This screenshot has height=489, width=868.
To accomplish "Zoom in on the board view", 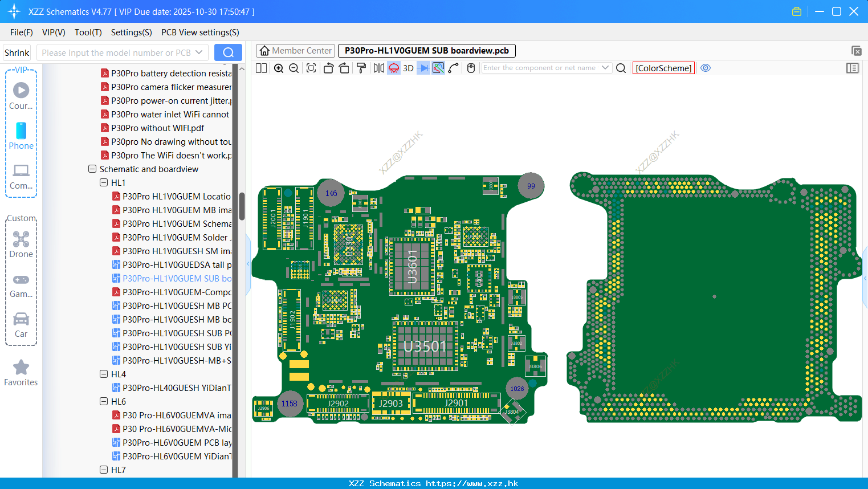I will 279,68.
